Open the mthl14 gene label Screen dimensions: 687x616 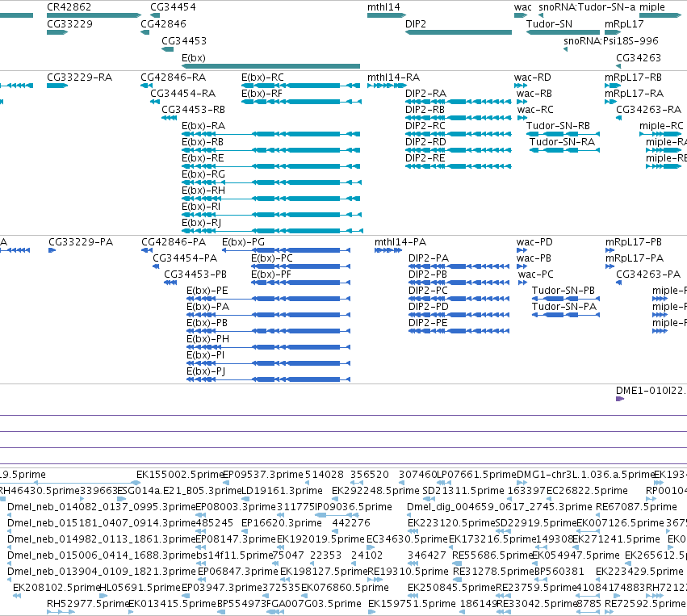coord(383,7)
